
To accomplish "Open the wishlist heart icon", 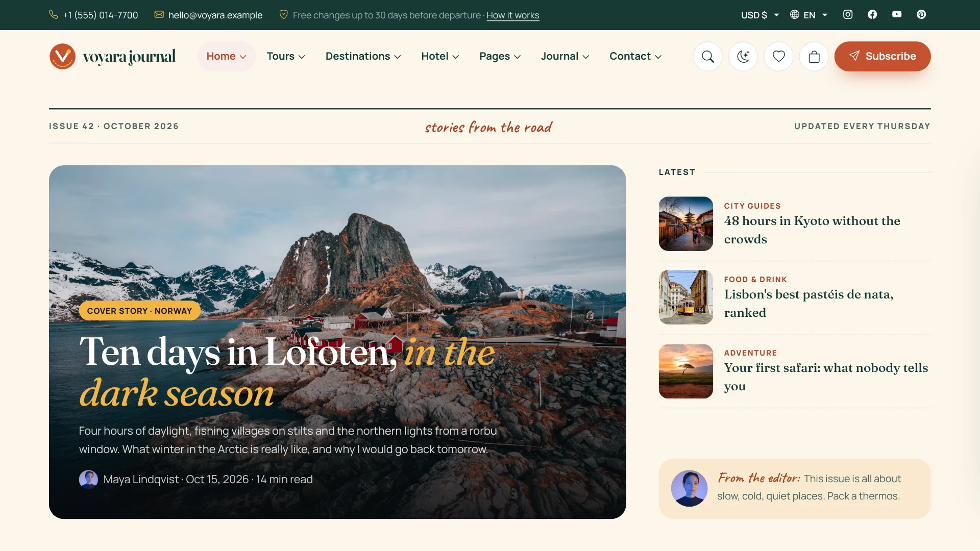I will [778, 56].
